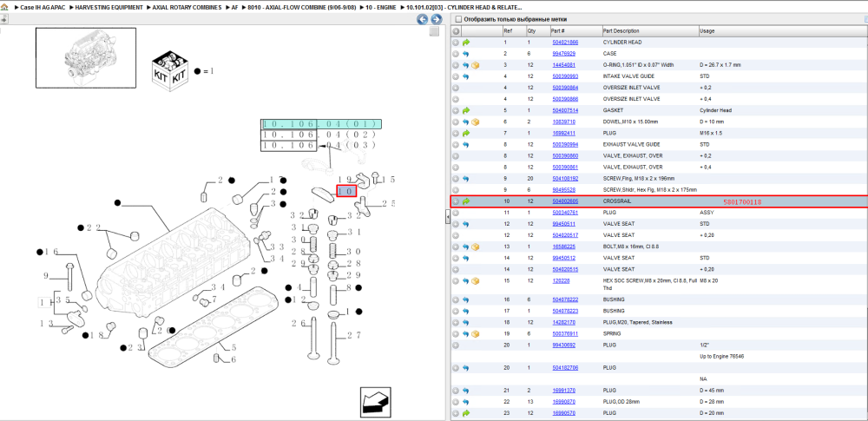Click blue arrow in EXHAUST VALVE GUIDE row
Image resolution: width=868 pixels, height=421 pixels.
coord(465,145)
